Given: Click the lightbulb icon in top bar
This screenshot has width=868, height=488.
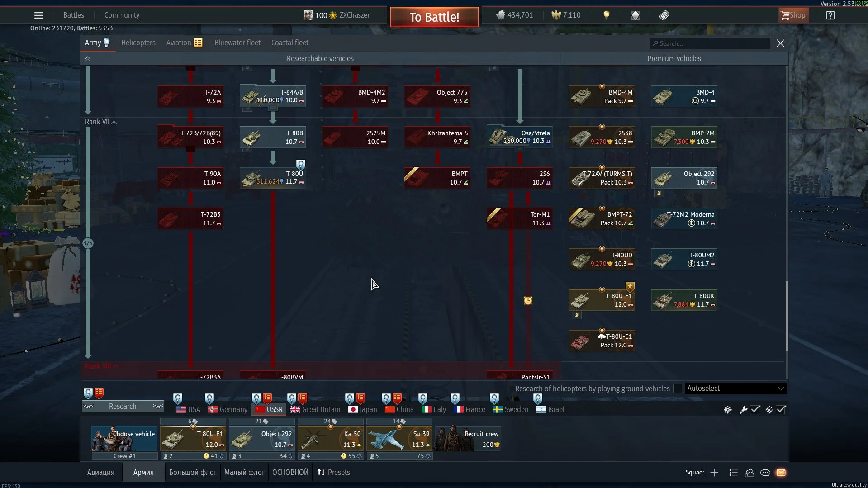Looking at the screenshot, I should pos(607,15).
